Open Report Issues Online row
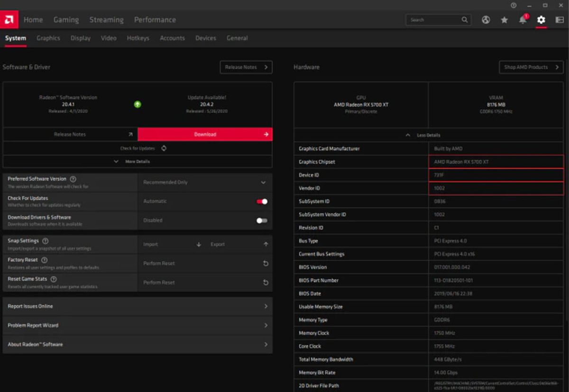The height and width of the screenshot is (392, 569). [x=138, y=307]
